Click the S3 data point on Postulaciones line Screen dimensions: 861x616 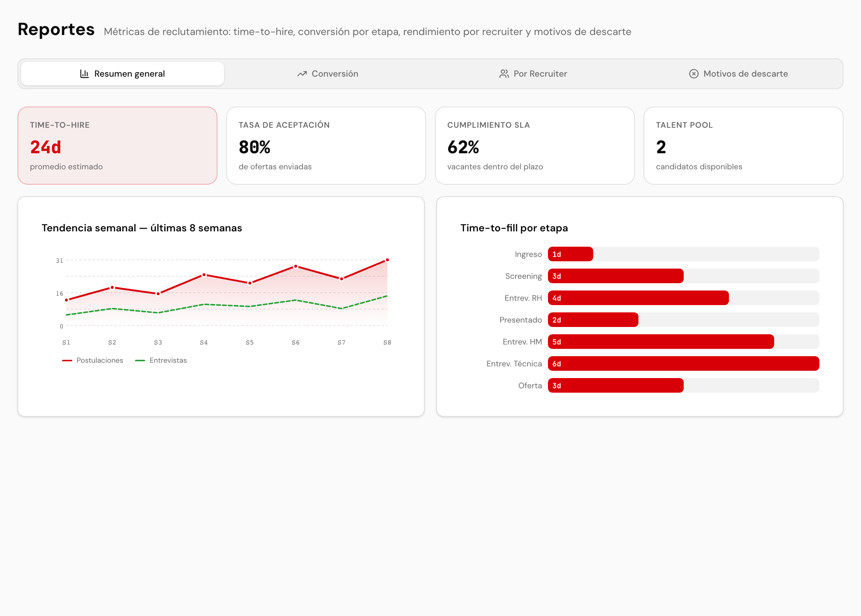(x=158, y=294)
